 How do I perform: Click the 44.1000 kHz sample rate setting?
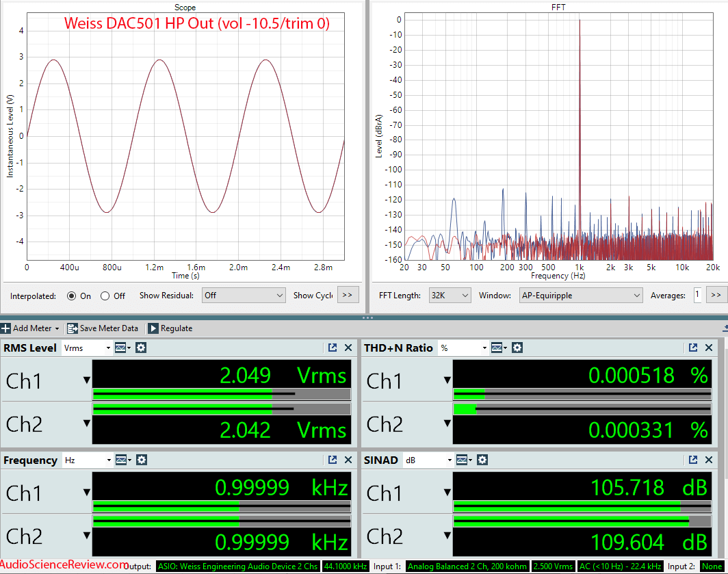pos(346,566)
